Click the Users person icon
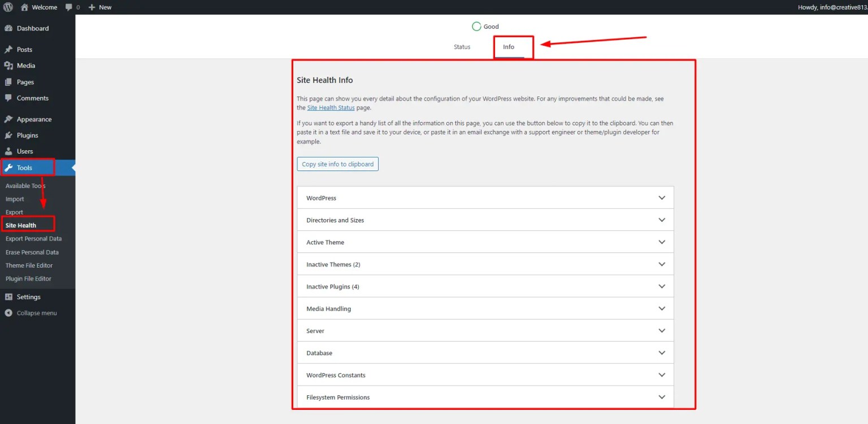 point(8,151)
